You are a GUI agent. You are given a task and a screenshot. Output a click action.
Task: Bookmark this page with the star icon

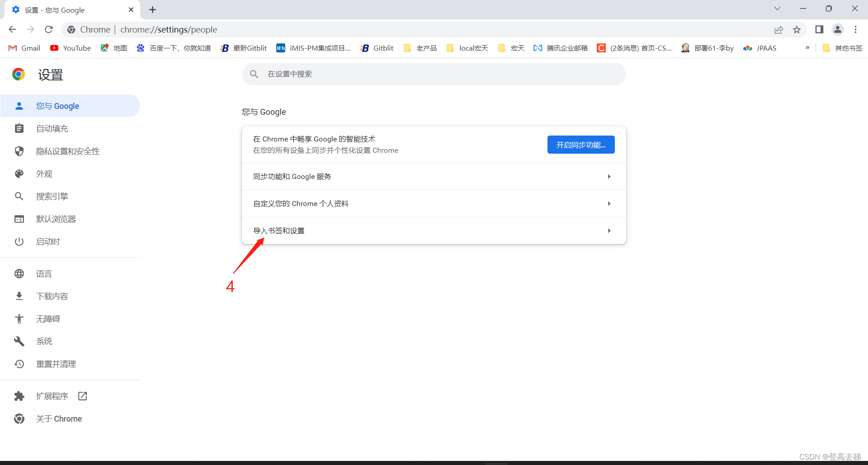[x=797, y=30]
